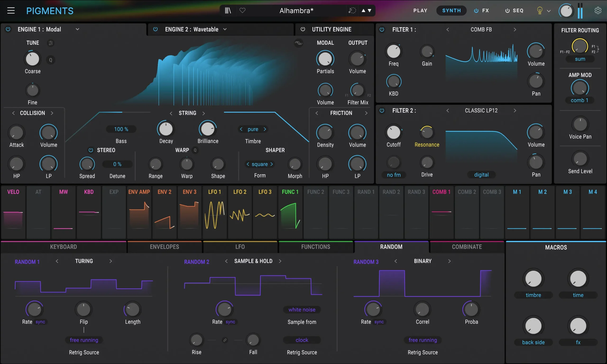The width and height of the screenshot is (607, 364).
Task: Click the waveform view icon above Modal
Action: 299,43
